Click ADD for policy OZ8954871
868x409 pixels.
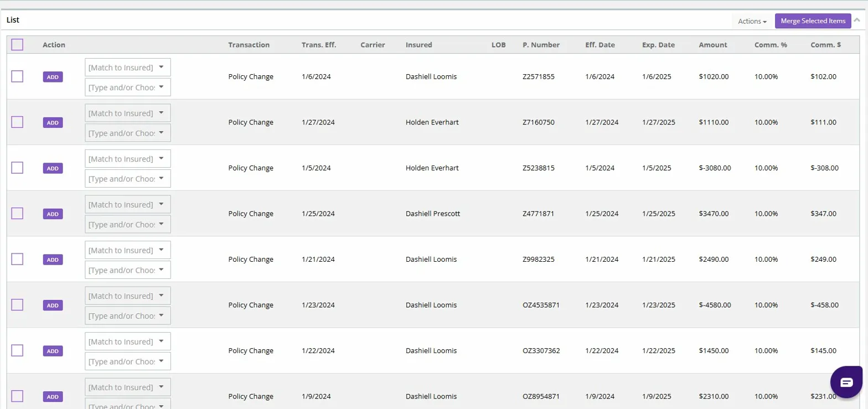[x=53, y=397]
